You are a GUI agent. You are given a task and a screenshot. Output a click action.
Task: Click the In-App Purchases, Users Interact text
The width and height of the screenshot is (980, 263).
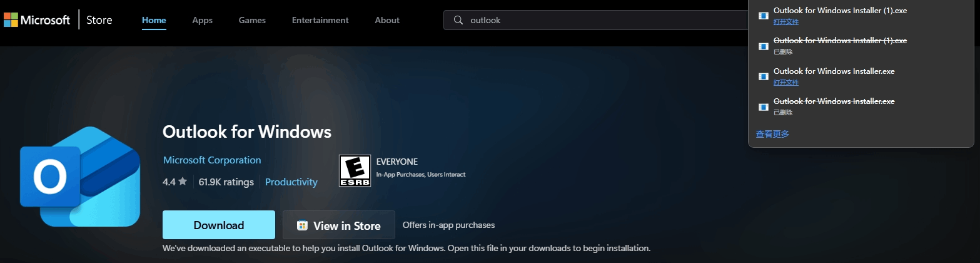pyautogui.click(x=420, y=174)
